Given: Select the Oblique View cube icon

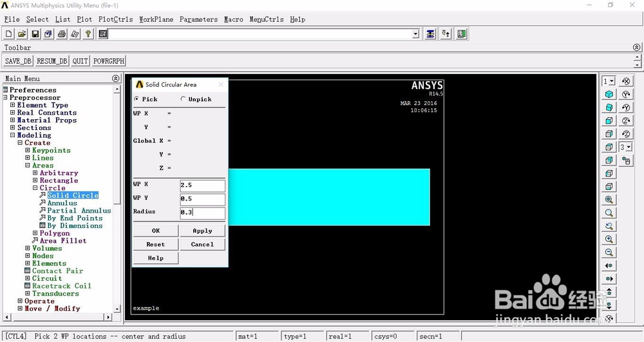Looking at the screenshot, I should coord(609,108).
